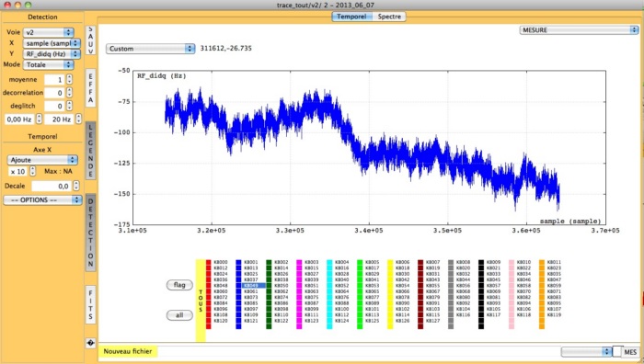The image size is (644, 364).
Task: Click the stepper beside 20 Hz
Action: (78, 119)
